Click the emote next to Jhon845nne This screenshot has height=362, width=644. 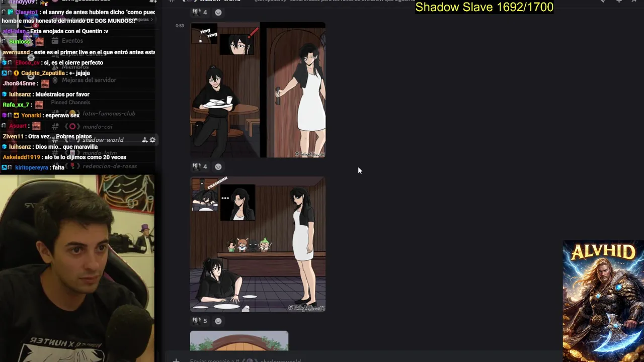(x=45, y=83)
